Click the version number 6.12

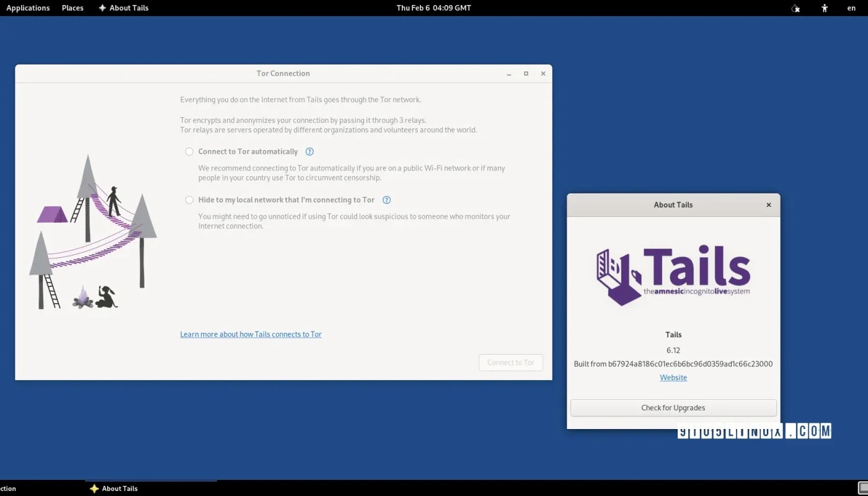673,350
